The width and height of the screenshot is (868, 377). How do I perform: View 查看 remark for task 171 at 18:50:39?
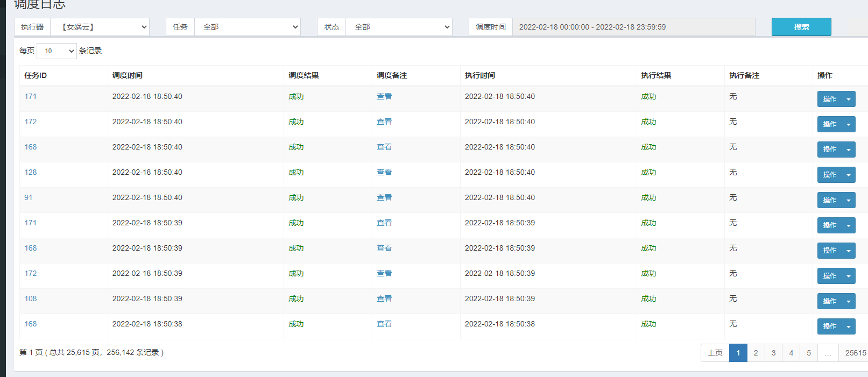384,223
